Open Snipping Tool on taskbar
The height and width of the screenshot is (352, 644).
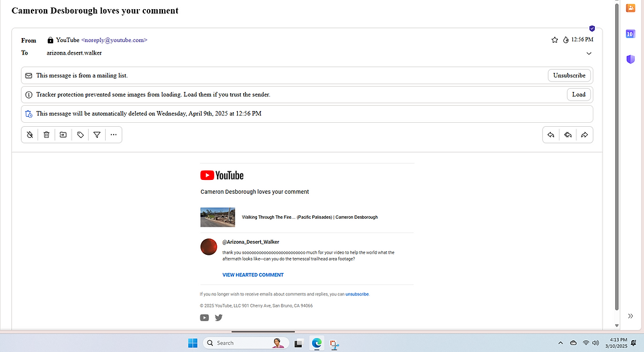pos(334,344)
